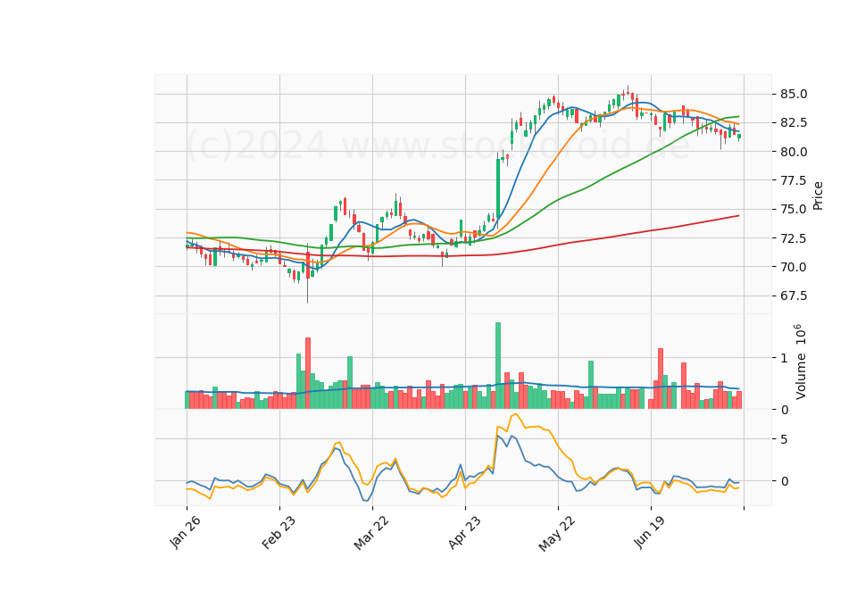Click the 'Price' axis title

[x=818, y=196]
